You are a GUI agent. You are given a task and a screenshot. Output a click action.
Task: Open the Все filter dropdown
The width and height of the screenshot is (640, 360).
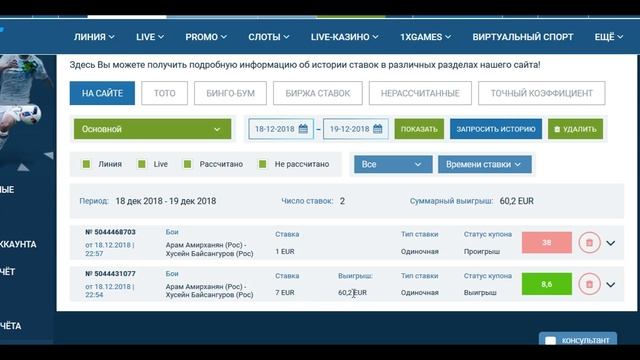pos(393,164)
